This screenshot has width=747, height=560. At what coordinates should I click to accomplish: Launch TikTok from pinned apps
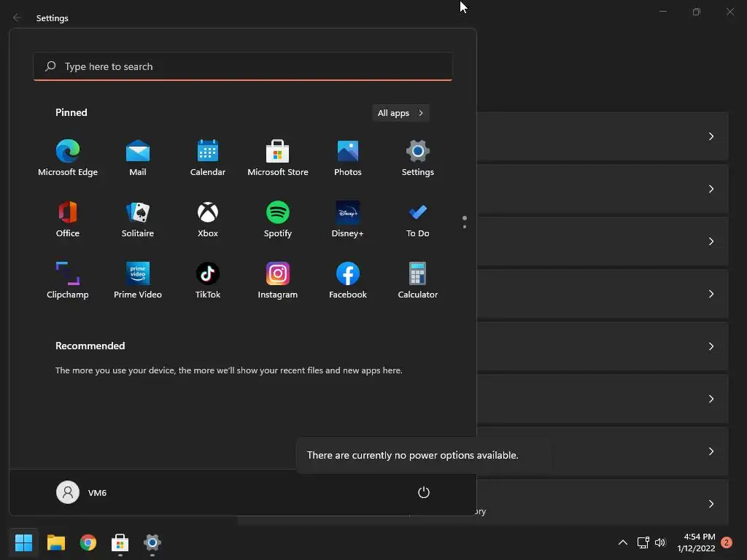tap(208, 281)
